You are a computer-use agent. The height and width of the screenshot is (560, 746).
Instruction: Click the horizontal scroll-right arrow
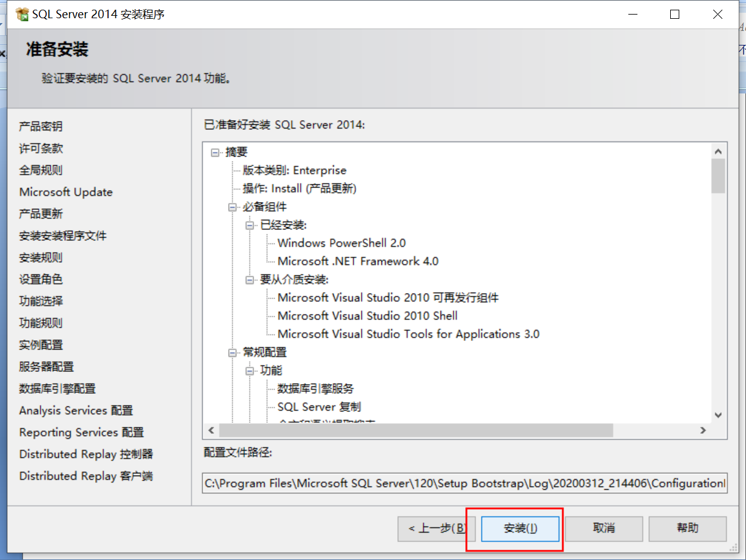[x=703, y=430]
